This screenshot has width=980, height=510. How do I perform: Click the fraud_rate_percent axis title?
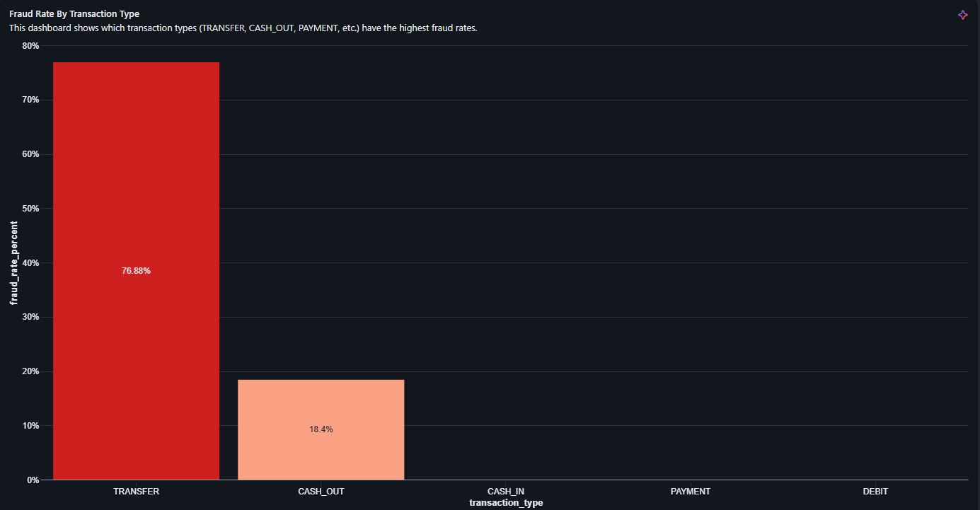(x=14, y=263)
